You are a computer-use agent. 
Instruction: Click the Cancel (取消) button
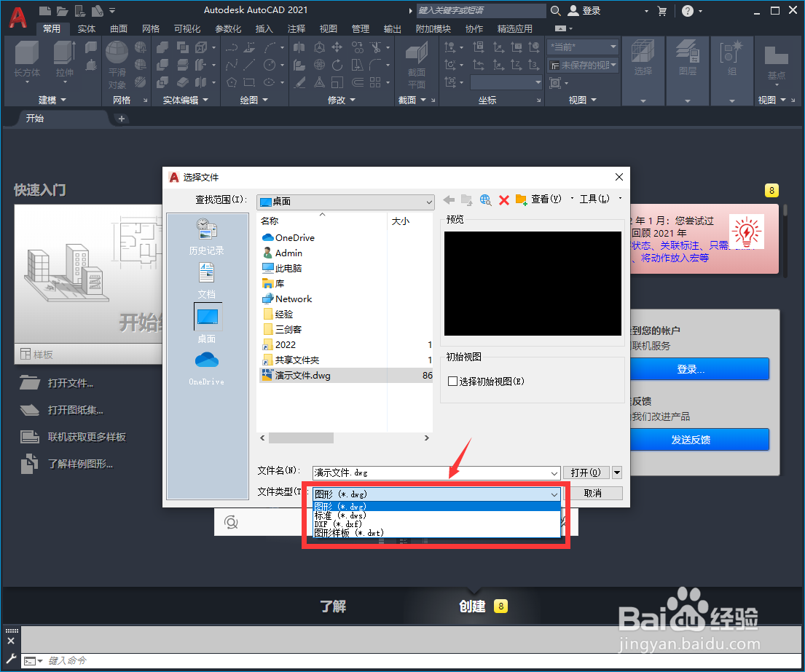pos(593,493)
